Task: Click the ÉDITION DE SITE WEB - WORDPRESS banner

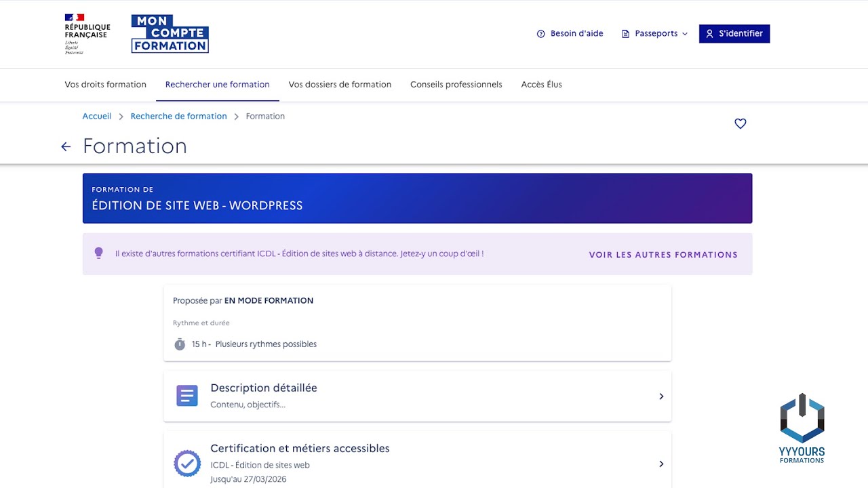Action: 417,199
